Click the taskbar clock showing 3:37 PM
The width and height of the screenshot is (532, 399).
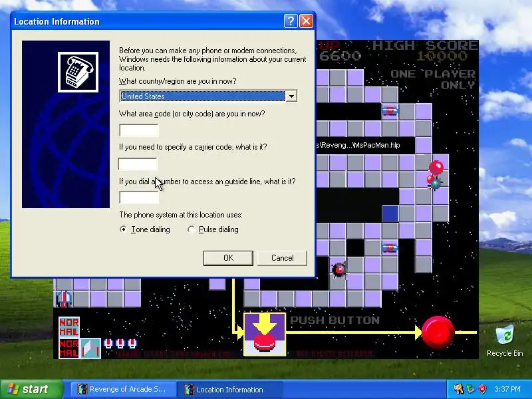coord(507,389)
